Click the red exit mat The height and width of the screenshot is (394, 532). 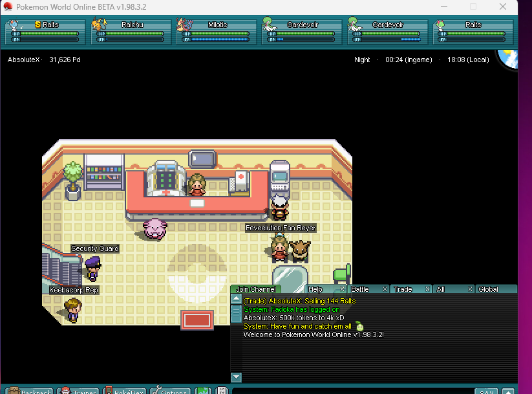tap(197, 320)
